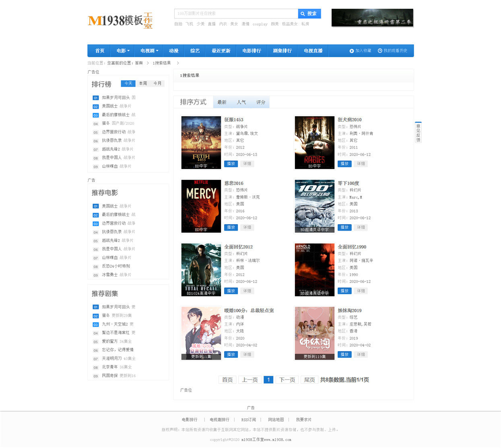Viewport: 501px width, 448px height.
Task: Sort results by 人气
Action: pyautogui.click(x=241, y=102)
